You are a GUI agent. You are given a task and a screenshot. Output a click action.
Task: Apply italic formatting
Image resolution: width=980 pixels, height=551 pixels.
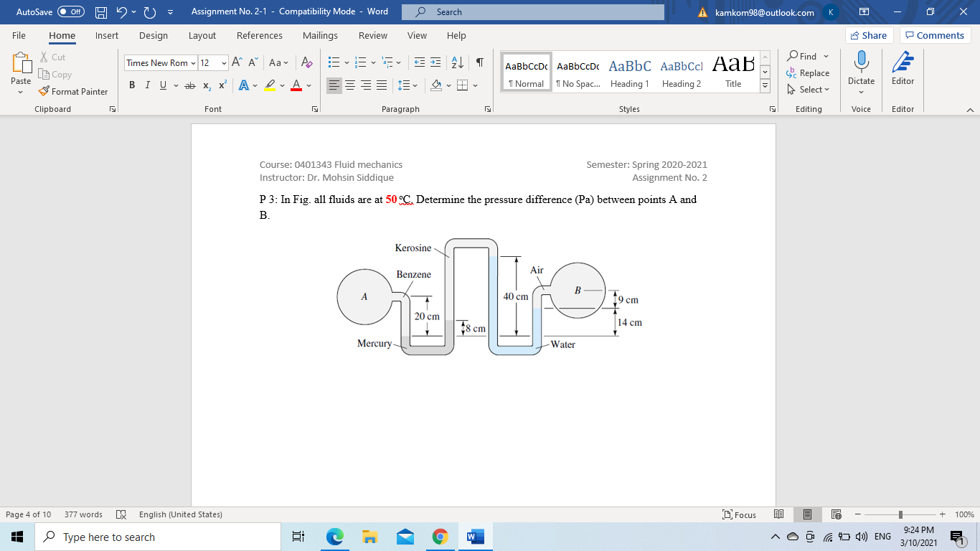[x=147, y=85]
